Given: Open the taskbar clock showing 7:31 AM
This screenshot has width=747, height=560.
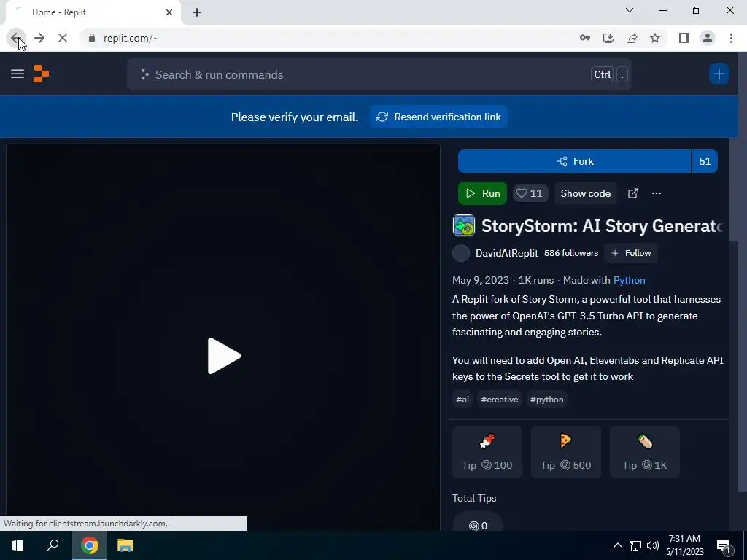Looking at the screenshot, I should pyautogui.click(x=684, y=545).
